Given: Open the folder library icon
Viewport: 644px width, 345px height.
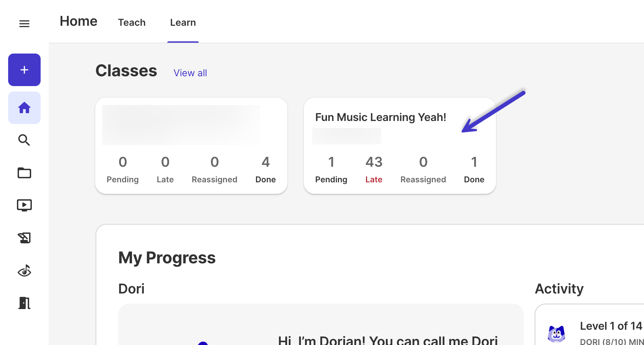Looking at the screenshot, I should point(24,173).
